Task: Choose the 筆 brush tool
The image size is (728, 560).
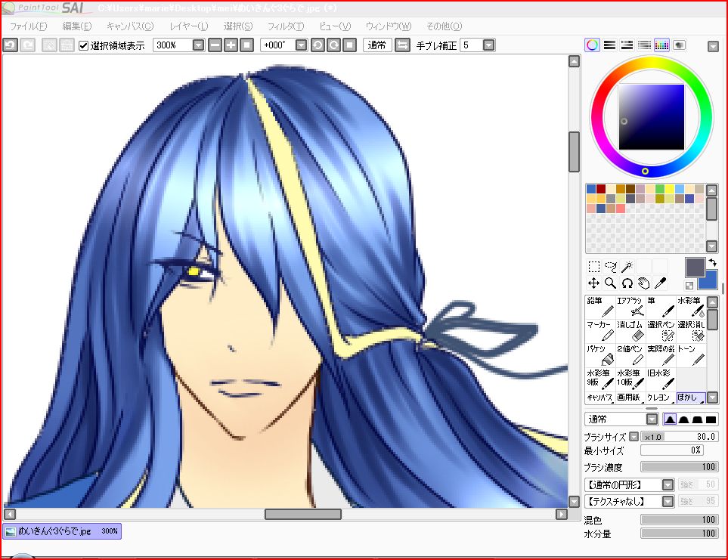Action: [x=661, y=307]
